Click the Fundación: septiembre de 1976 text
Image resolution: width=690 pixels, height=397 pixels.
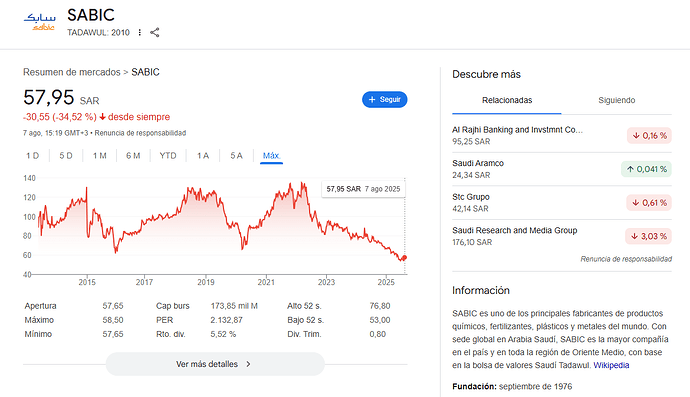pos(512,386)
